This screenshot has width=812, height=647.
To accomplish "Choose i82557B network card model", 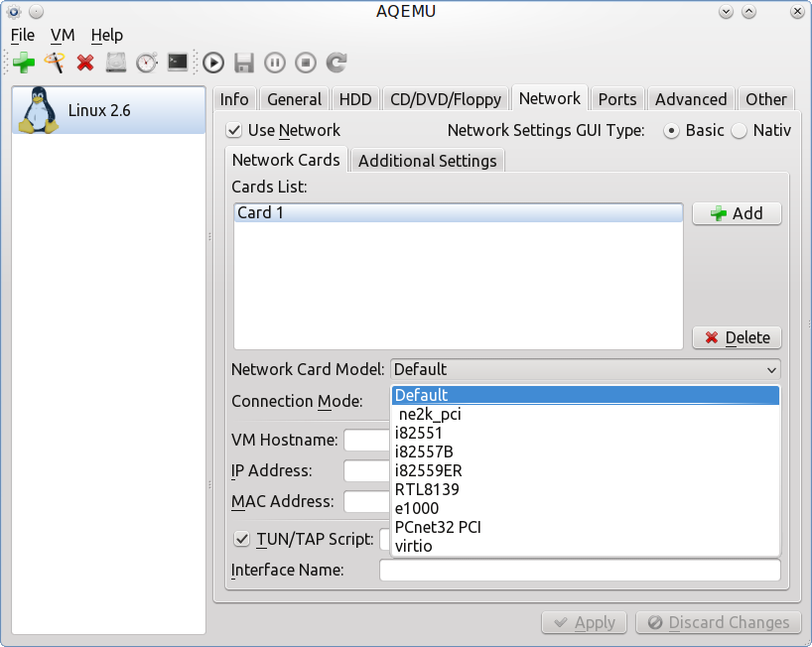I will (x=586, y=452).
